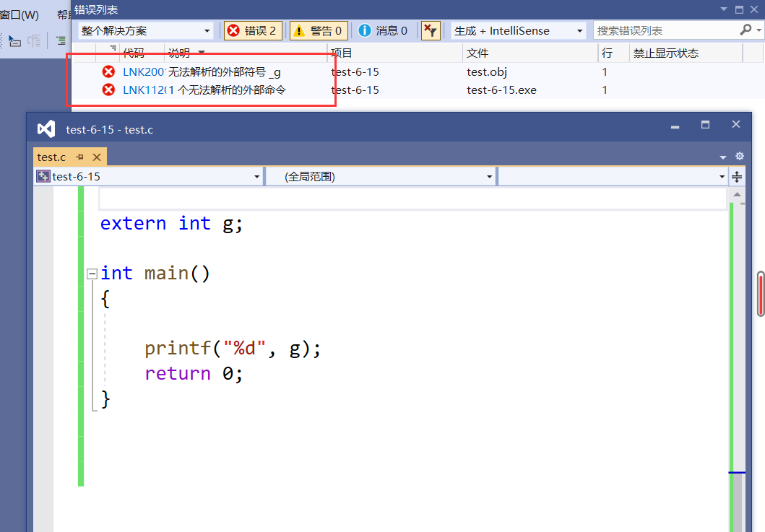Image resolution: width=765 pixels, height=532 pixels.
Task: Toggle the 错误 2 filter button
Action: point(253,31)
